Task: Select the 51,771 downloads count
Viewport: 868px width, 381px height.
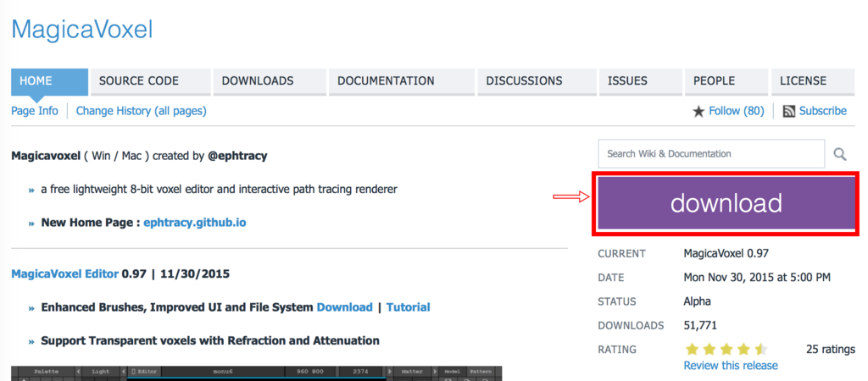Action: (x=700, y=326)
